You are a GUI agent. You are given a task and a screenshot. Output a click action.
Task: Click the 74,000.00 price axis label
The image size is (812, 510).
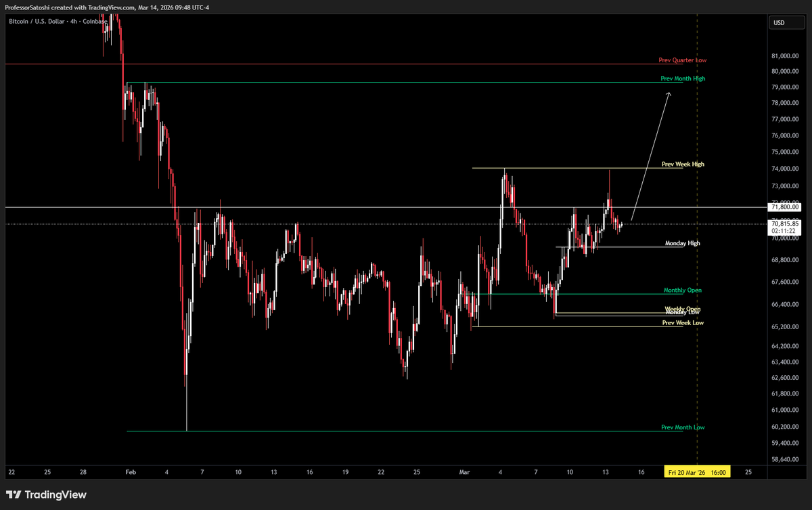(785, 169)
